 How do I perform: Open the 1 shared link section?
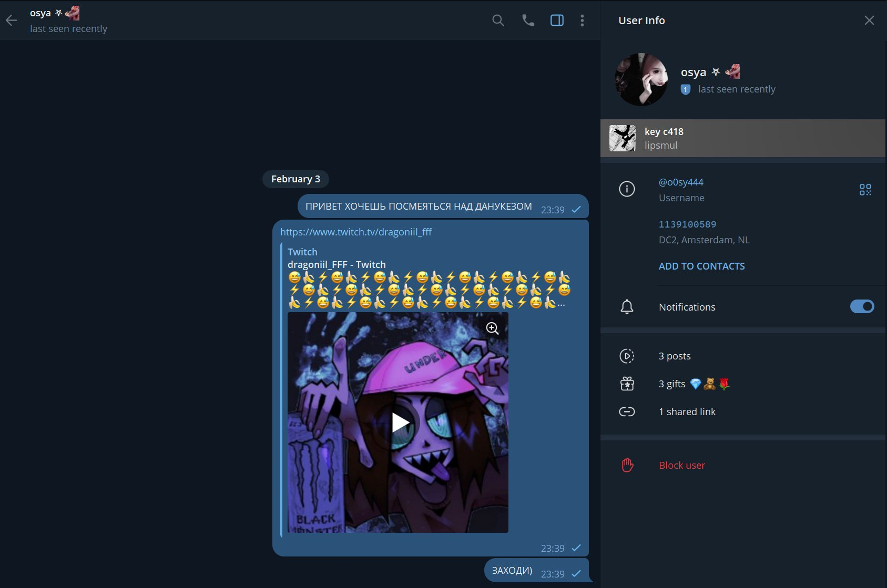point(687,412)
